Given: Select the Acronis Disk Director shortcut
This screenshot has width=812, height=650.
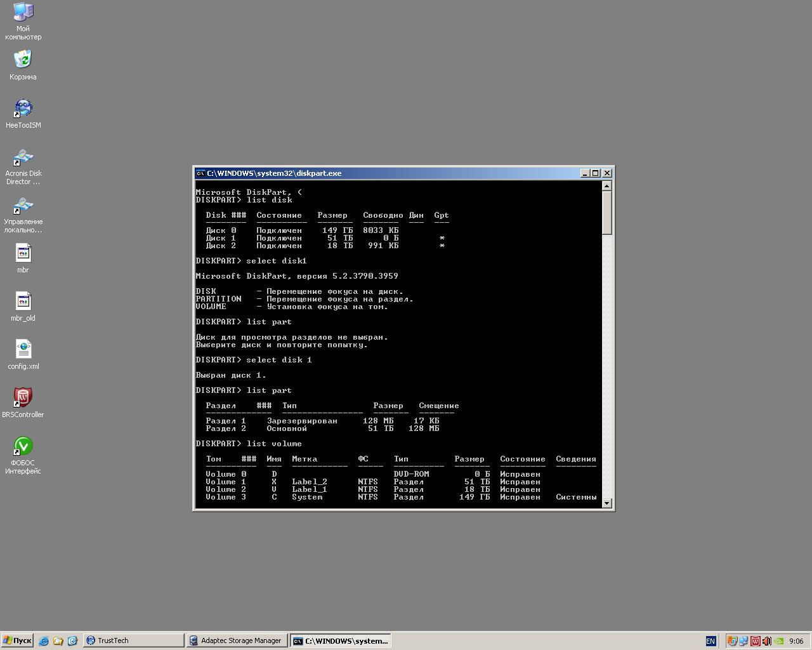Looking at the screenshot, I should (23, 157).
